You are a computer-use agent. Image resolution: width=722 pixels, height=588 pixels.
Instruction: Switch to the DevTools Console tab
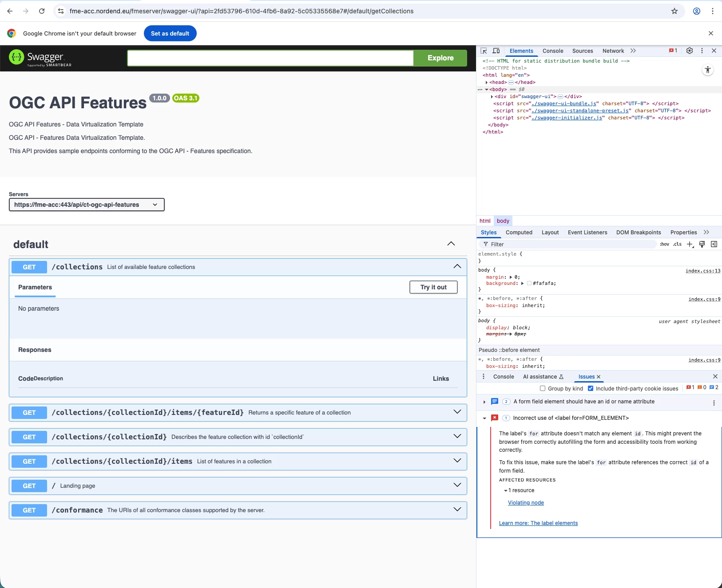[x=553, y=51]
